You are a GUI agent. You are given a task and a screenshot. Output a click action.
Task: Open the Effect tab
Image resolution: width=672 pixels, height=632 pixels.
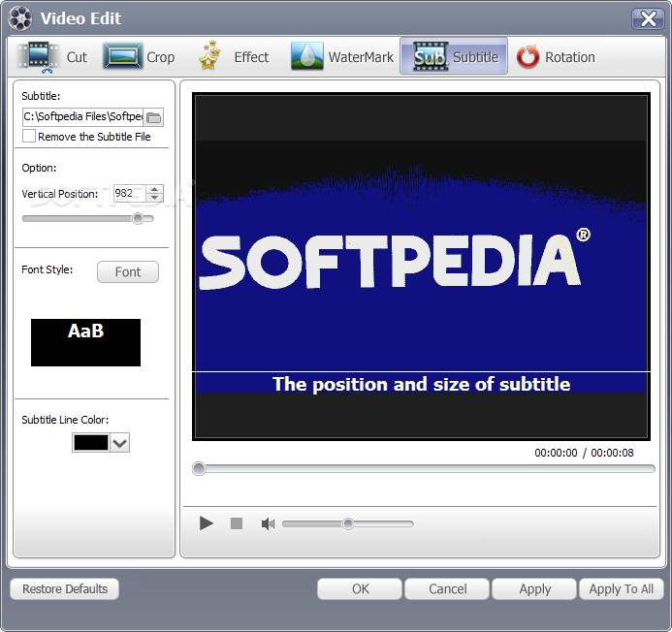[234, 57]
